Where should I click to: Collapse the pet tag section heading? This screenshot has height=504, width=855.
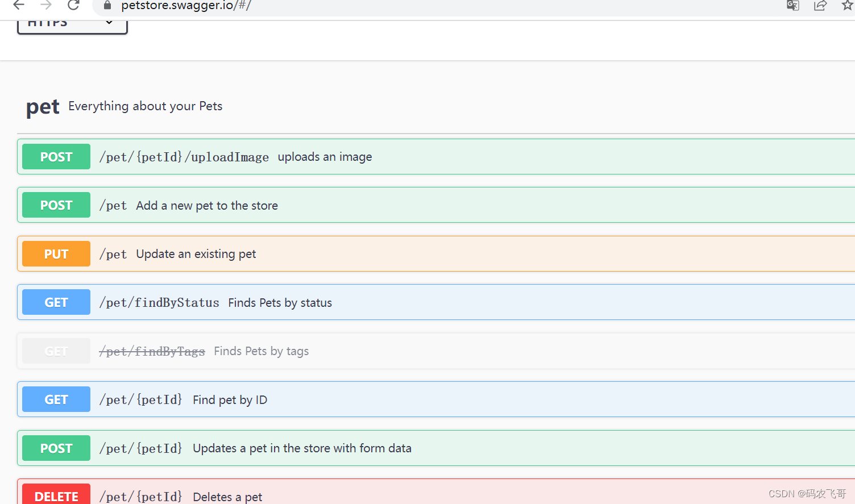pos(43,107)
